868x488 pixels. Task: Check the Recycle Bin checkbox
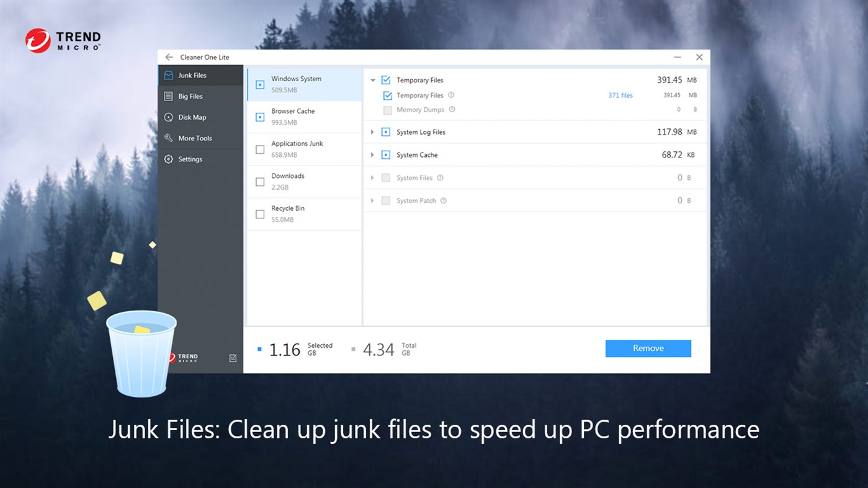click(x=260, y=214)
